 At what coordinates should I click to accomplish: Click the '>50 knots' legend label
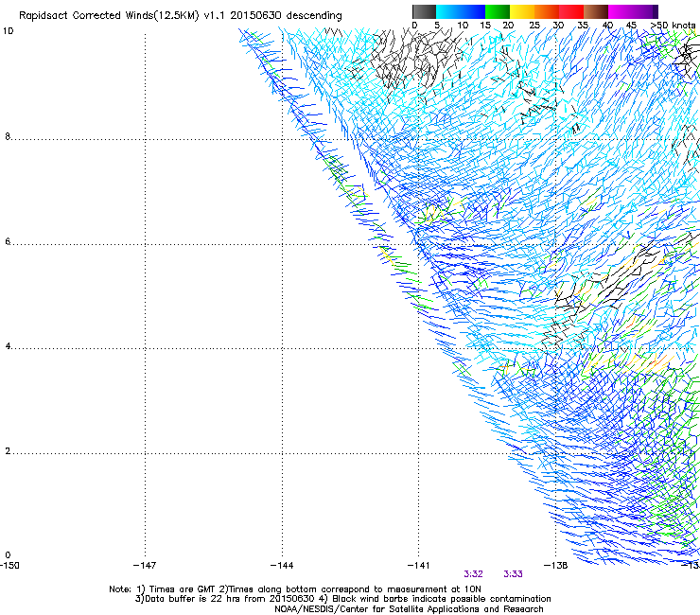673,26
